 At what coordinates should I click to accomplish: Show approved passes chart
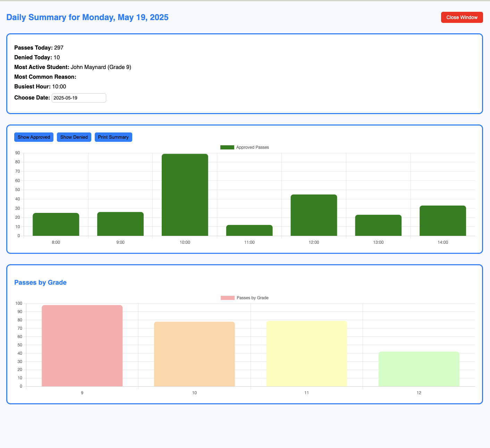(x=34, y=137)
